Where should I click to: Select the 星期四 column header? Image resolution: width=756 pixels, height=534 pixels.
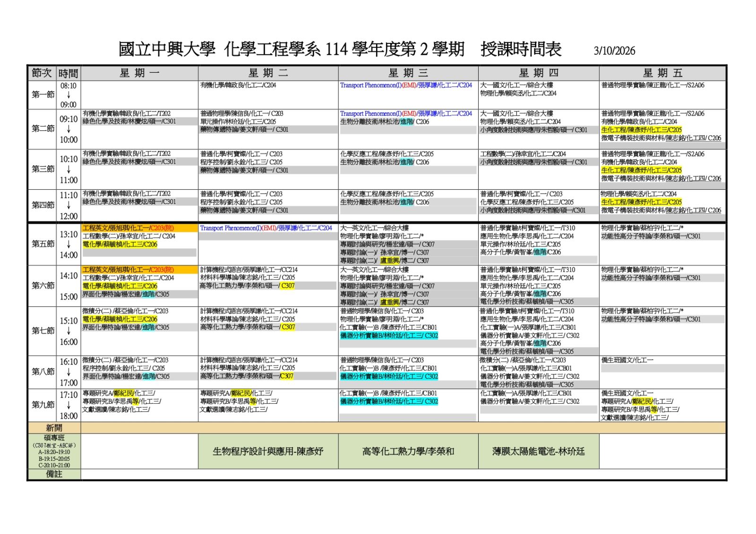tap(539, 73)
